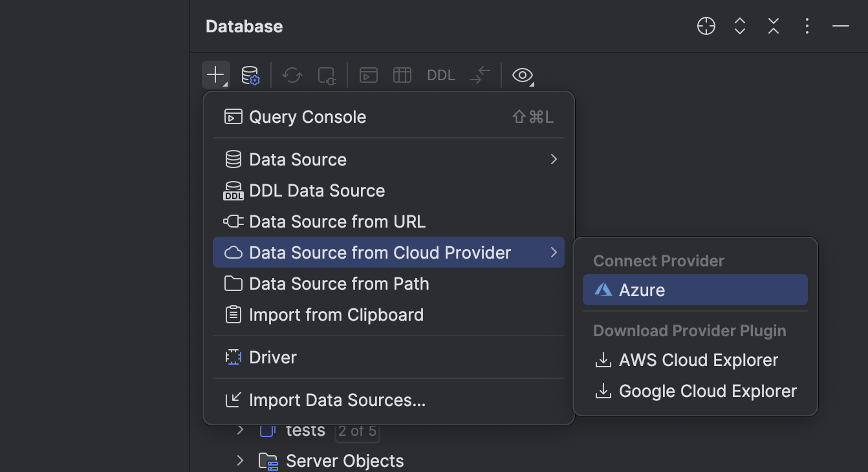Open table editor via the grid toolbar icon
This screenshot has width=868, height=472.
pyautogui.click(x=402, y=75)
